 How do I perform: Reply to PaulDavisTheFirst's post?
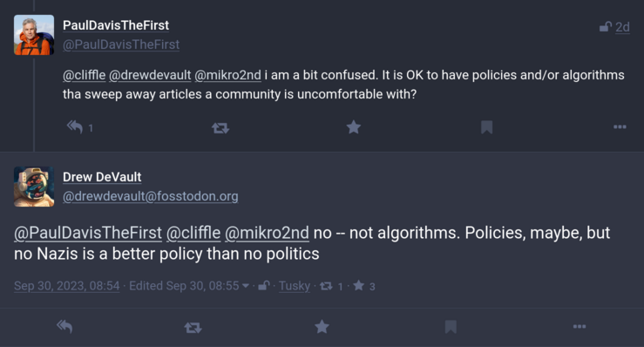click(75, 127)
